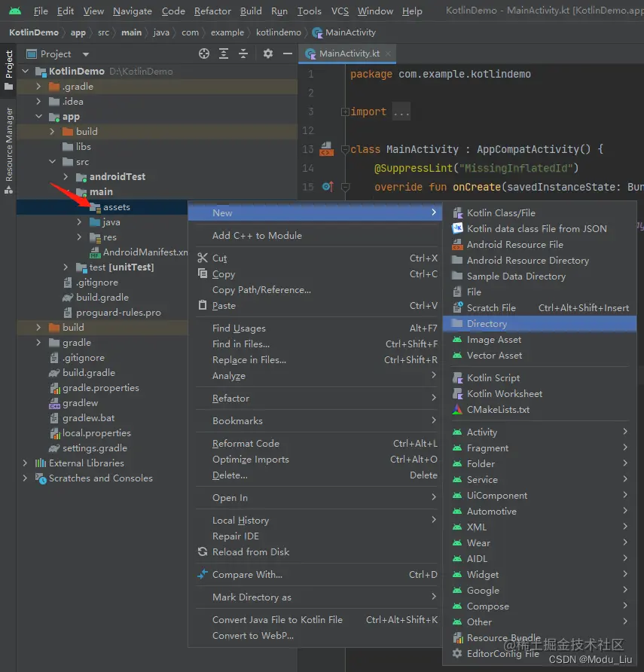Select Sample Data Directory entry
Viewport: 644px width, 672px height.
(x=539, y=276)
